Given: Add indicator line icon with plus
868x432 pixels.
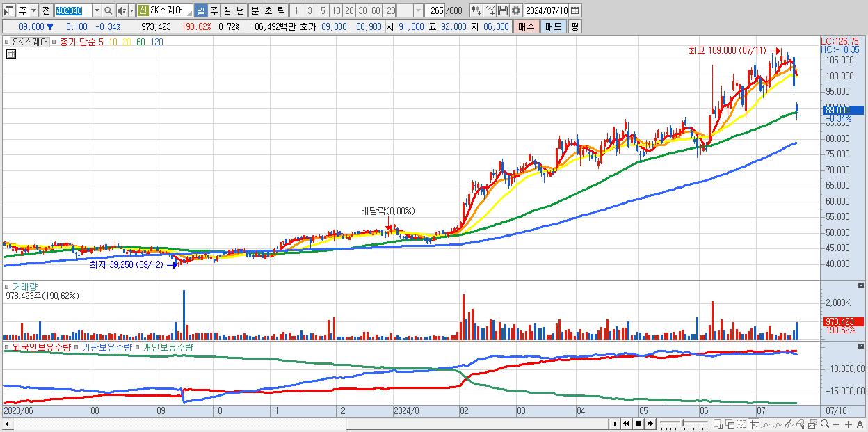Looking at the screenshot, I should pyautogui.click(x=489, y=10).
